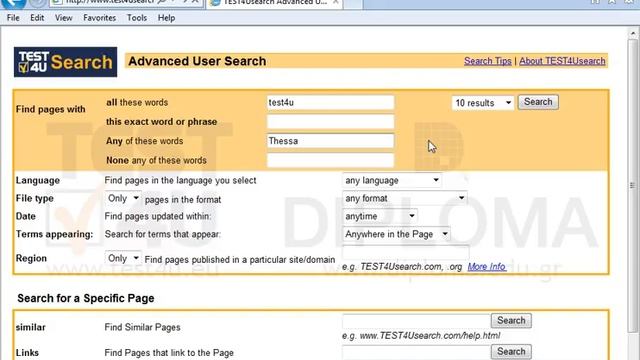Click the 'None any of these words' field
This screenshot has height=360, width=640.
(330, 160)
